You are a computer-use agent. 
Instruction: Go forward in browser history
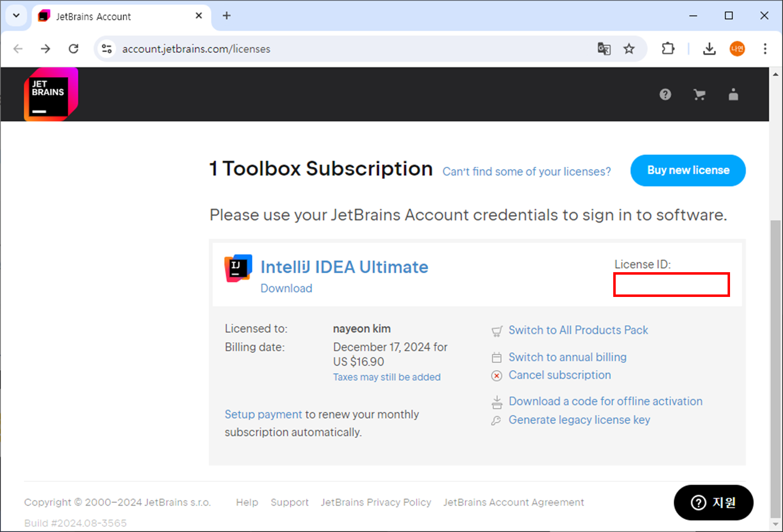(46, 48)
